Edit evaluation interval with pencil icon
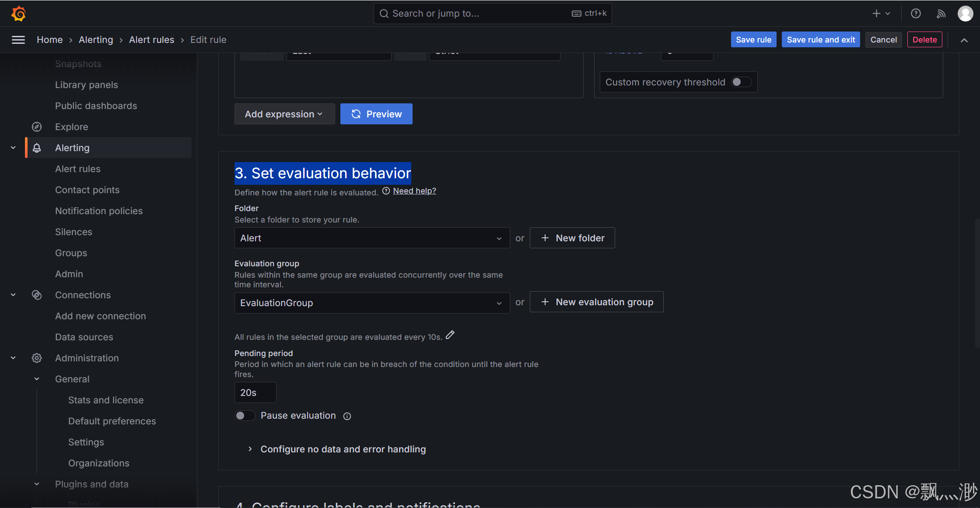Screen dimensions: 980x508 click(450, 335)
